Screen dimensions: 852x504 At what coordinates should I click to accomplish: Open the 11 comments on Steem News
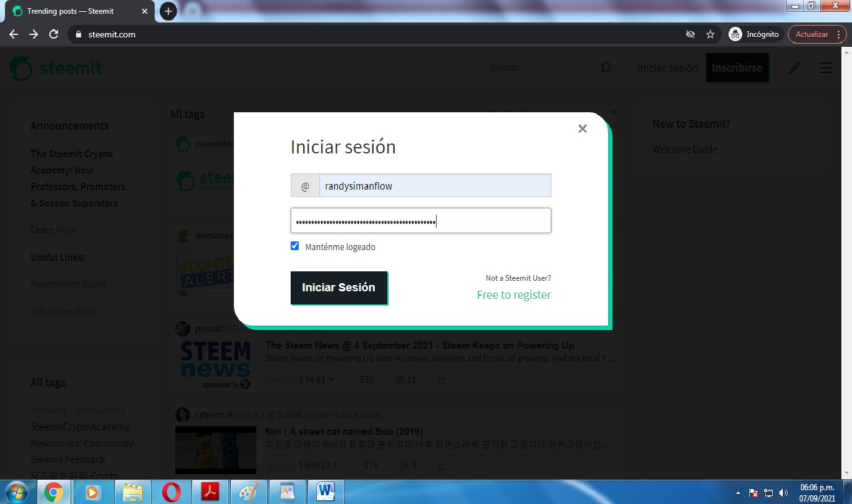[407, 379]
